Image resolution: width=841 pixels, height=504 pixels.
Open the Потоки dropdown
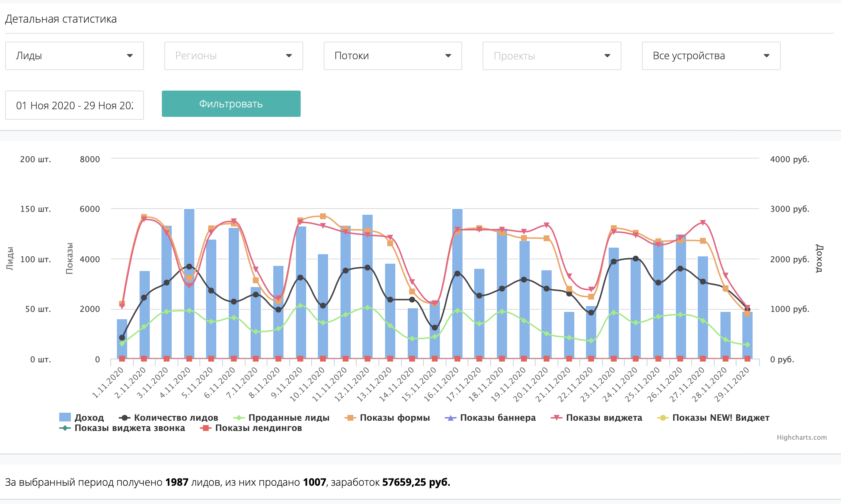pyautogui.click(x=393, y=56)
